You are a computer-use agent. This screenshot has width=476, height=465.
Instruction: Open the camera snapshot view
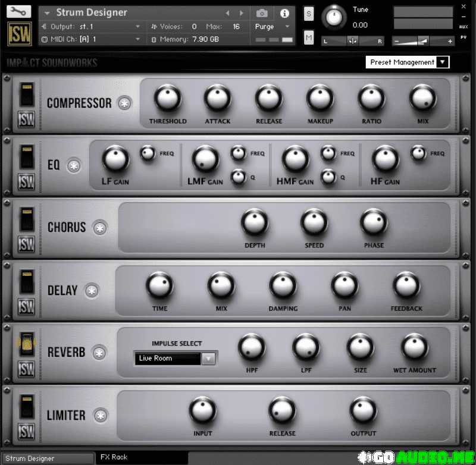(262, 13)
